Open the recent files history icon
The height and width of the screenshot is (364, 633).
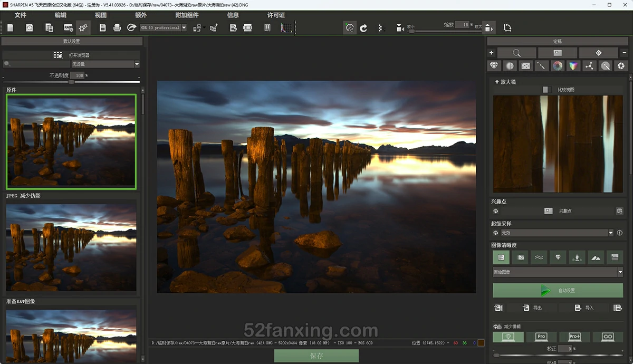[30, 27]
